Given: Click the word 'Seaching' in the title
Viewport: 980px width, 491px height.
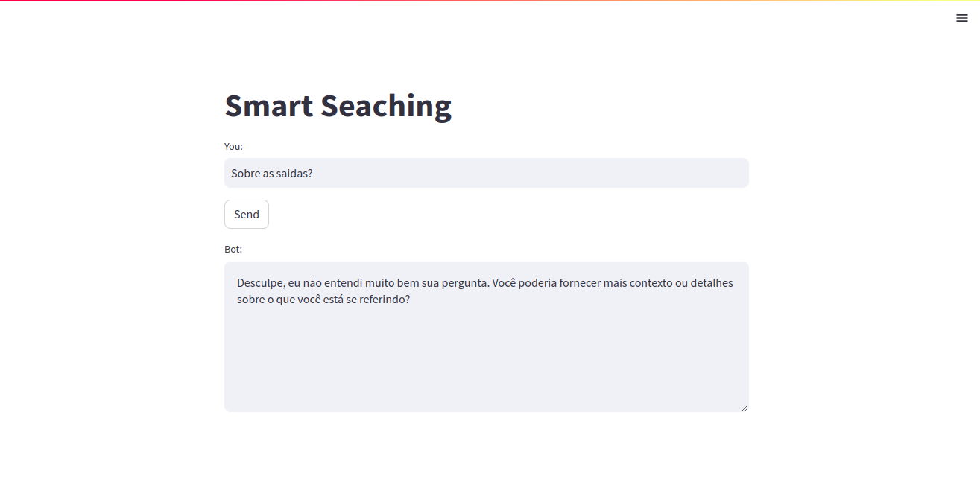Looking at the screenshot, I should click(386, 105).
